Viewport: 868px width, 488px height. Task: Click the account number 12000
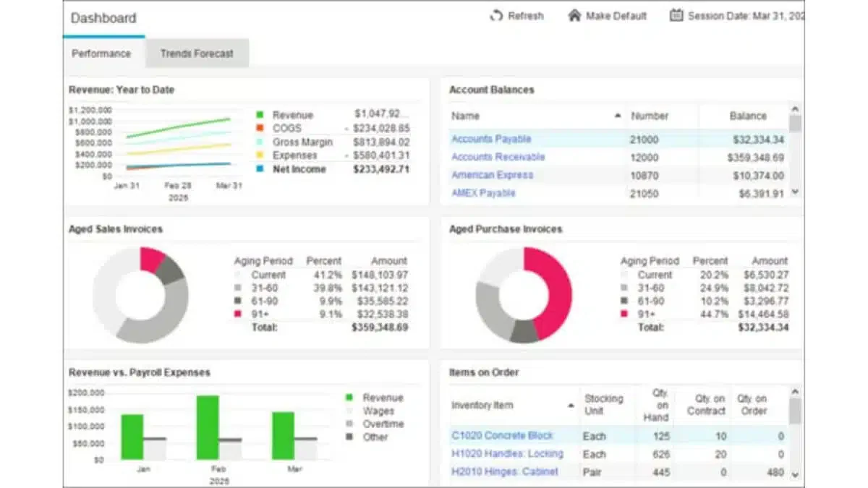[644, 157]
